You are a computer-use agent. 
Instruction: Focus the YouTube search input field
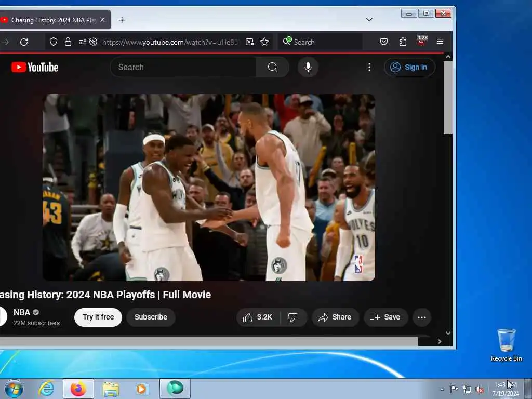(183, 67)
